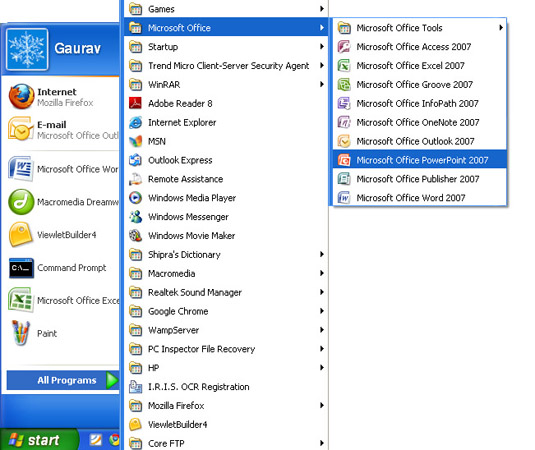535x450 pixels.
Task: Click the All Programs button
Action: coord(63,380)
